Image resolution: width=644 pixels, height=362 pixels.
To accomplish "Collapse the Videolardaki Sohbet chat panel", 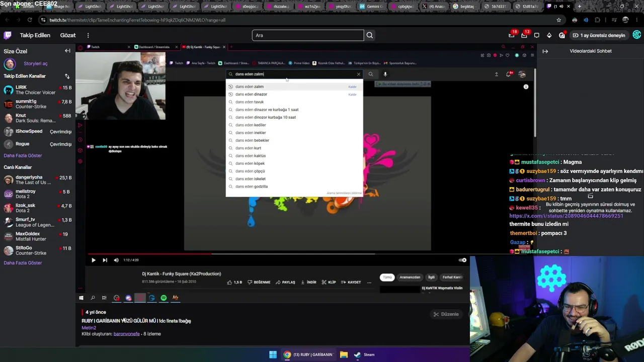I will tap(545, 51).
